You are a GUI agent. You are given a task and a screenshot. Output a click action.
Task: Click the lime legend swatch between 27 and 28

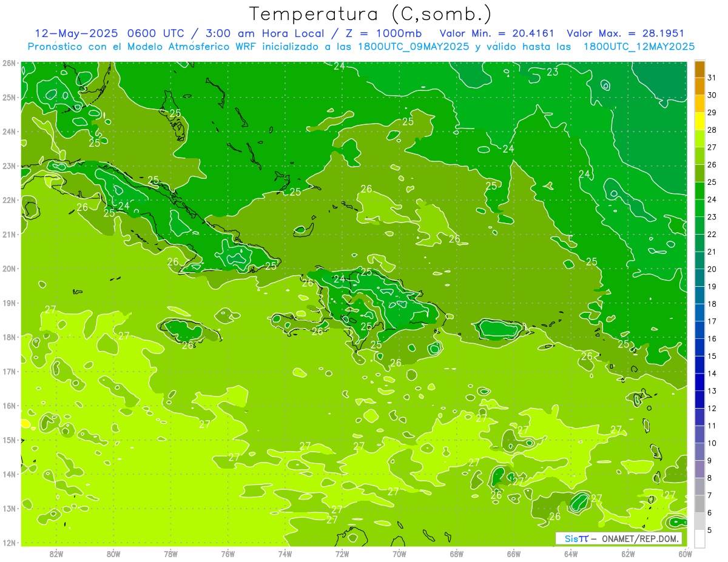(x=699, y=139)
